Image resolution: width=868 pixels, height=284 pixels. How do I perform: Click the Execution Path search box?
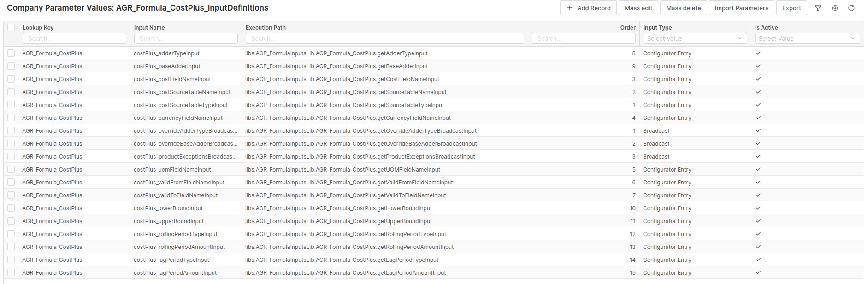pyautogui.click(x=384, y=38)
